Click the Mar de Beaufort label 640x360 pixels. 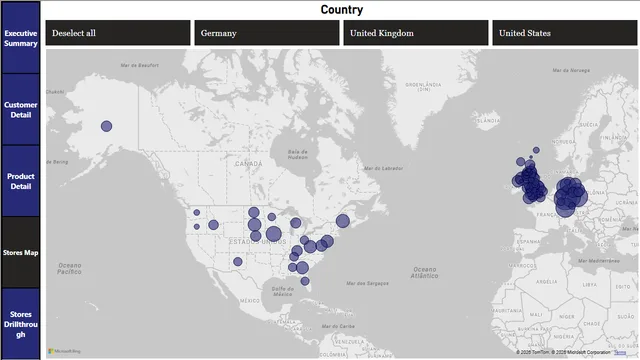click(x=140, y=65)
